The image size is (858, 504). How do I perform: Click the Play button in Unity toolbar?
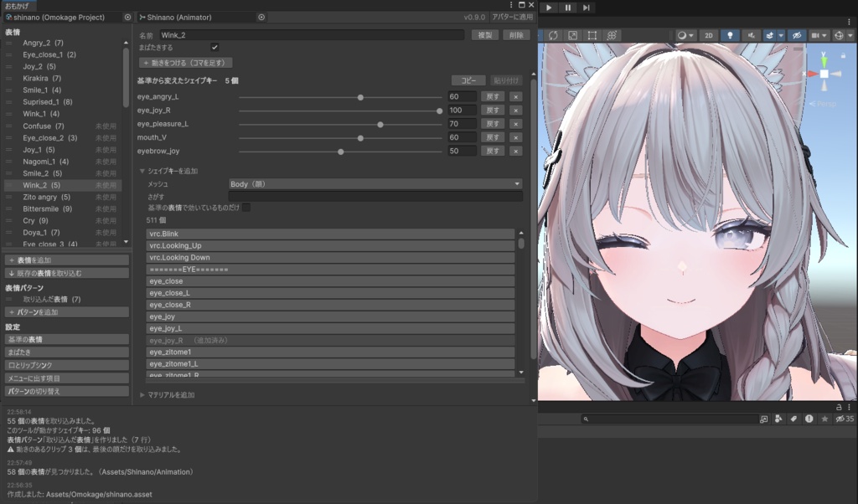(x=549, y=8)
